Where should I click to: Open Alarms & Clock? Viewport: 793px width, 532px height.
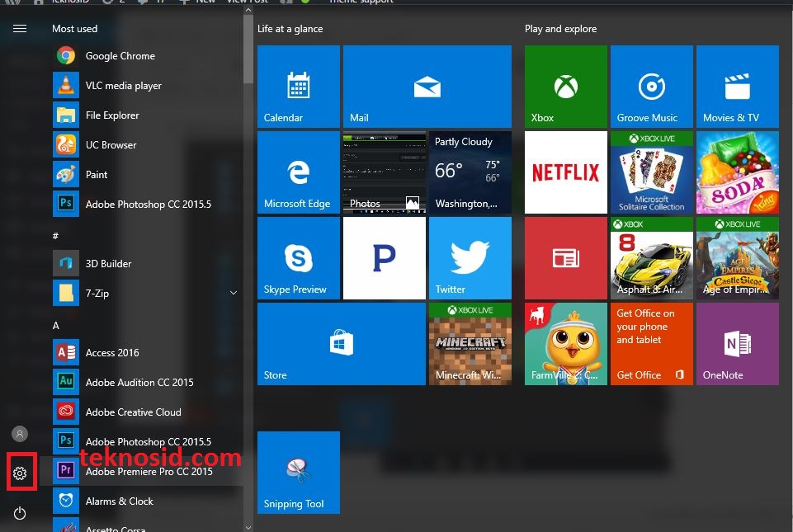pyautogui.click(x=147, y=501)
